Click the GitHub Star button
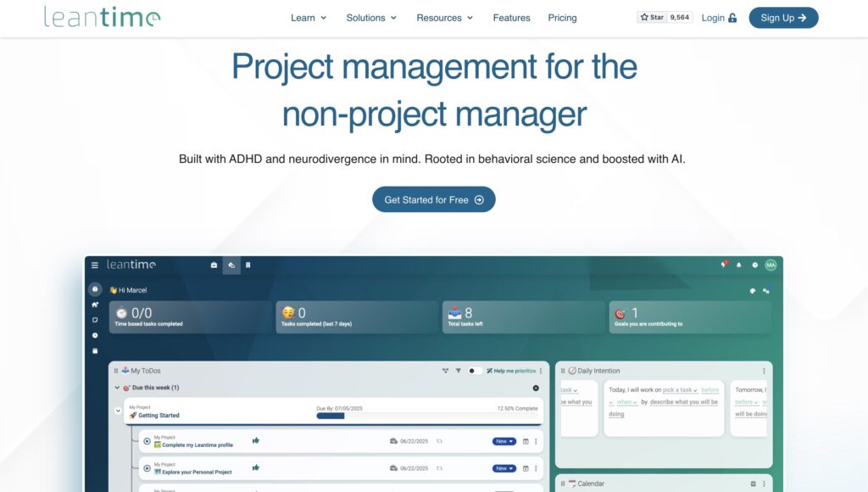This screenshot has height=492, width=868. tap(652, 17)
